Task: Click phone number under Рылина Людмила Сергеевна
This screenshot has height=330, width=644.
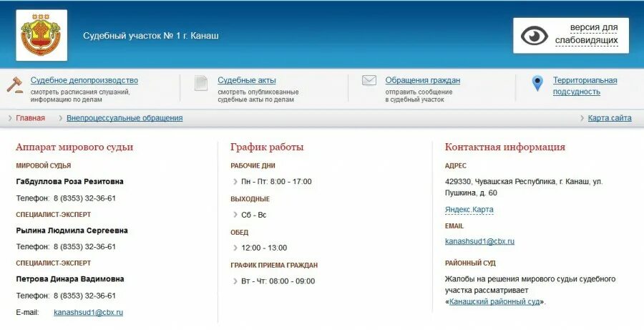Action: (x=84, y=247)
